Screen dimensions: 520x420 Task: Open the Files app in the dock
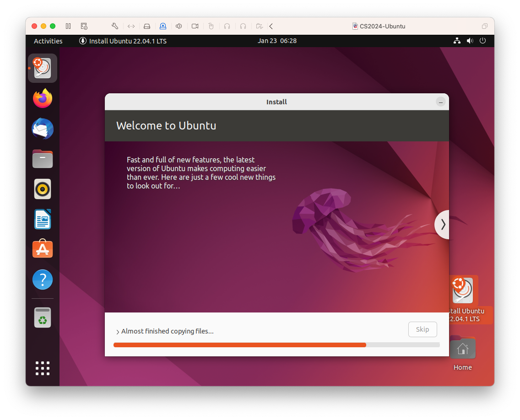pyautogui.click(x=42, y=159)
